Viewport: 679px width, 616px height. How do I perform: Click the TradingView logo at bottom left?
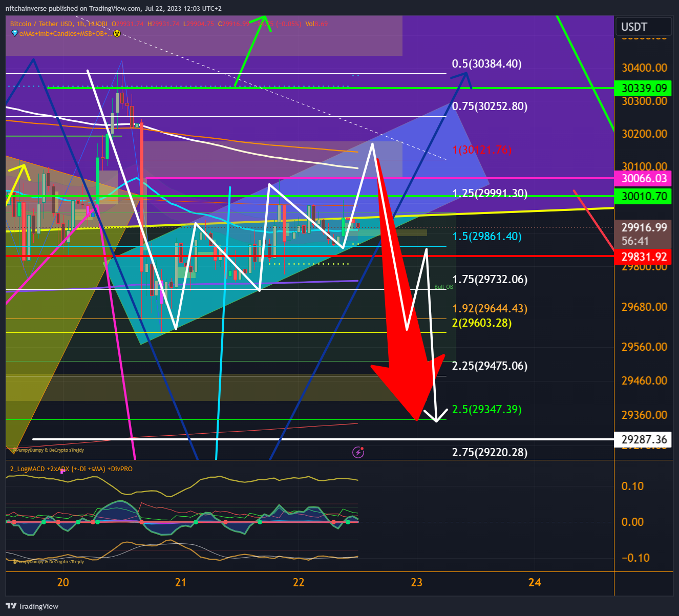11,606
